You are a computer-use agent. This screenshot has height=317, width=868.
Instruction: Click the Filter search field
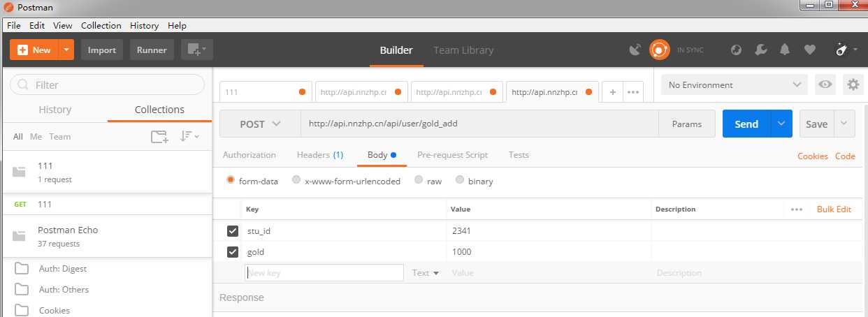(x=108, y=84)
